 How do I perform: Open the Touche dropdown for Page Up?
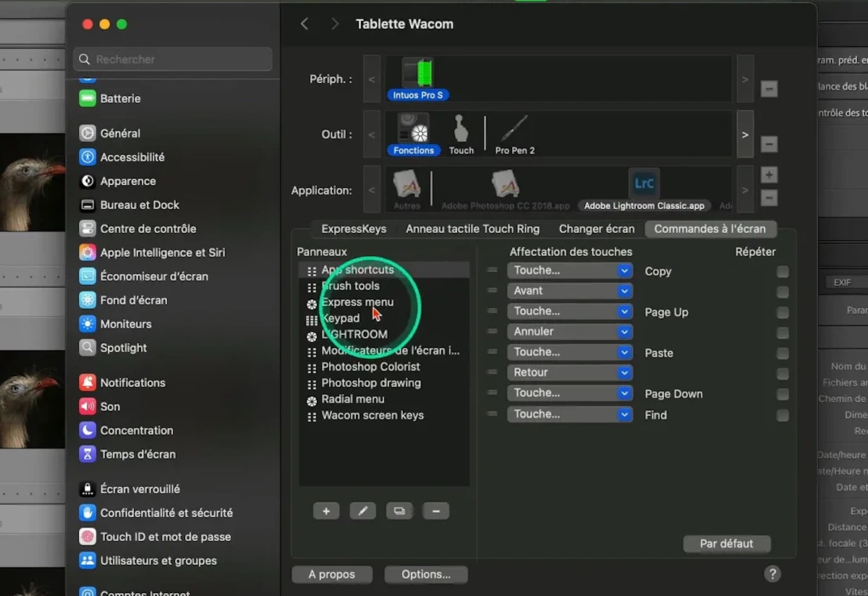(x=570, y=311)
